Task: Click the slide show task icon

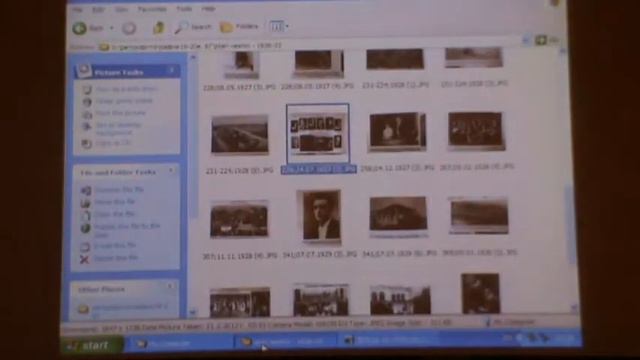Action: click(x=87, y=89)
